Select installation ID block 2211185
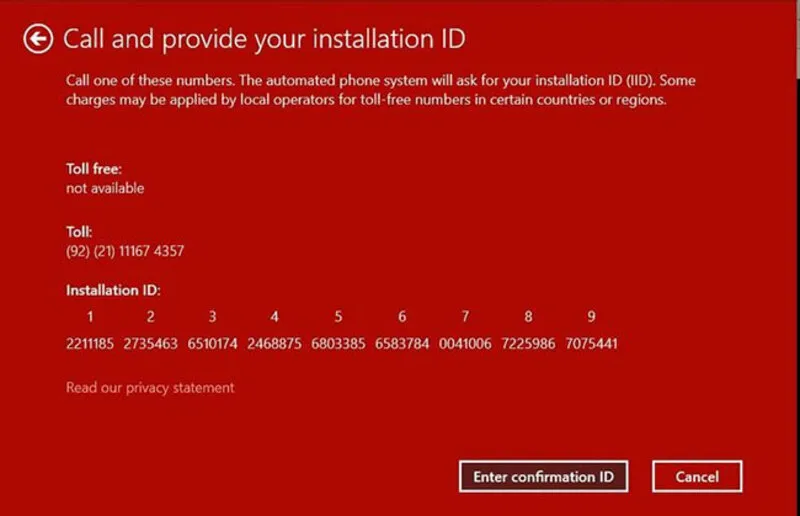 point(90,343)
